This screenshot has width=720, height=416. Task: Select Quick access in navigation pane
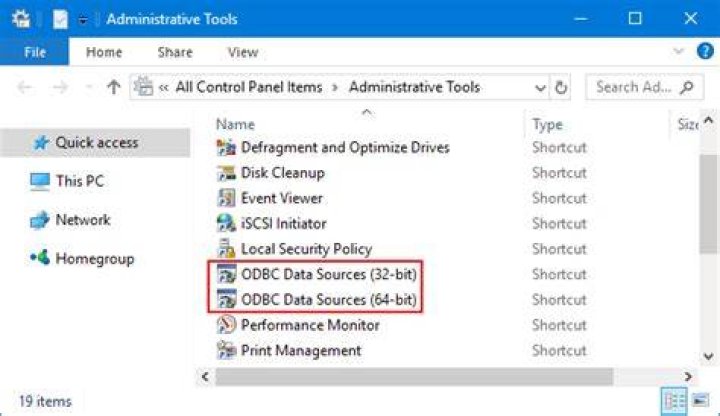pyautogui.click(x=95, y=143)
